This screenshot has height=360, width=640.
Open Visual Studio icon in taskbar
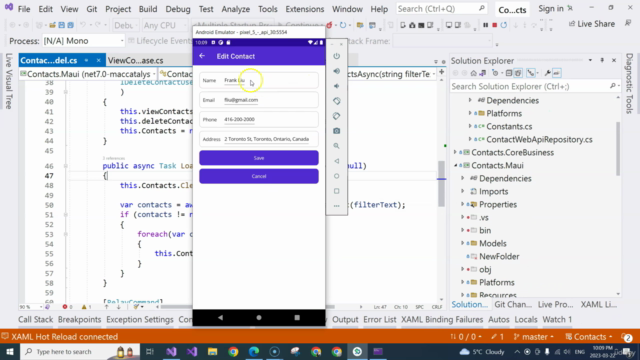[x=171, y=351]
